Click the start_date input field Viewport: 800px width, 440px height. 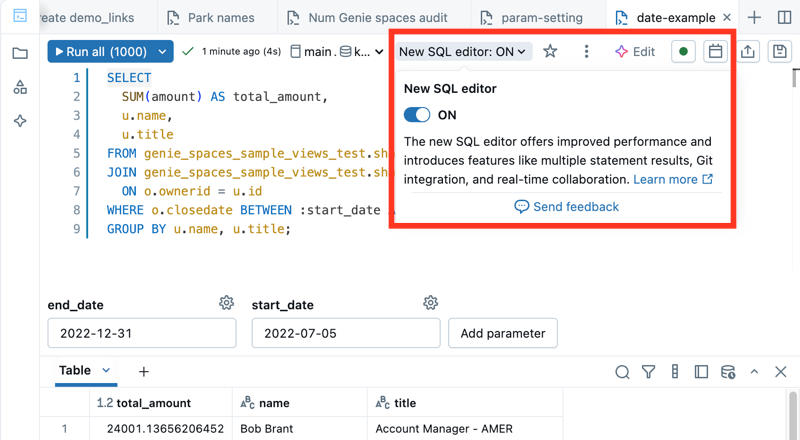point(345,333)
